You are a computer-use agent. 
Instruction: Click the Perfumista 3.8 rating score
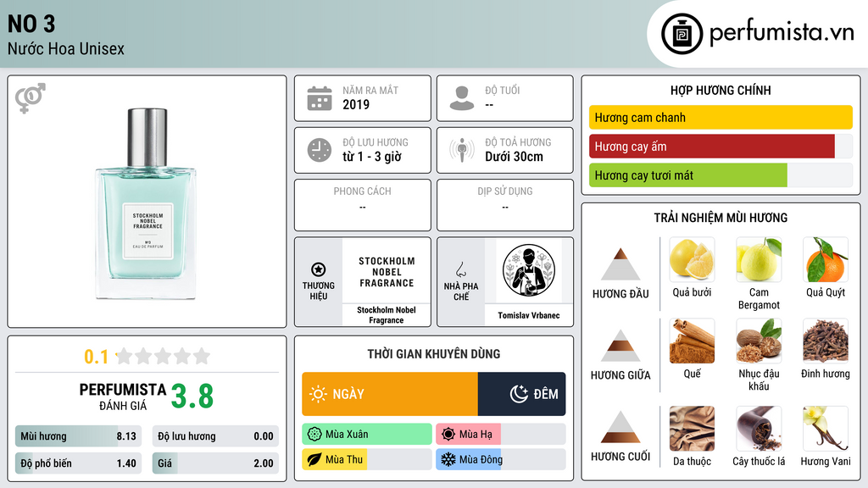(192, 396)
